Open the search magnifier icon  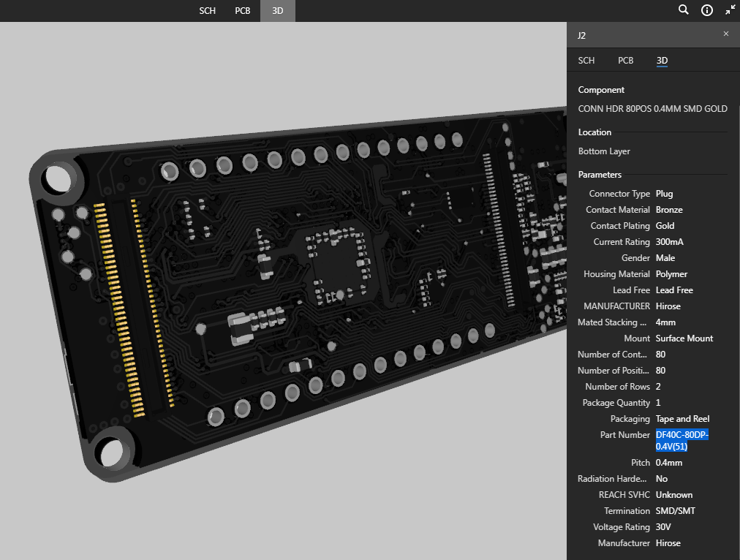(684, 10)
